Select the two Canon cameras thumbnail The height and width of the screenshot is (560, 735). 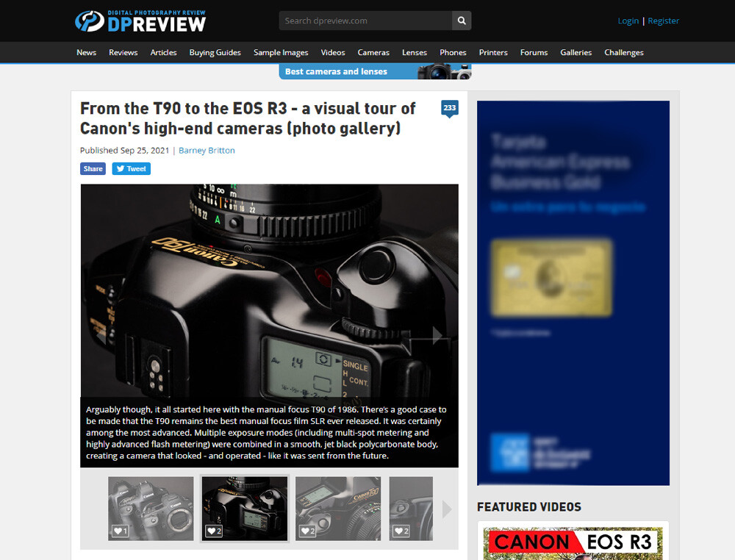(x=151, y=508)
